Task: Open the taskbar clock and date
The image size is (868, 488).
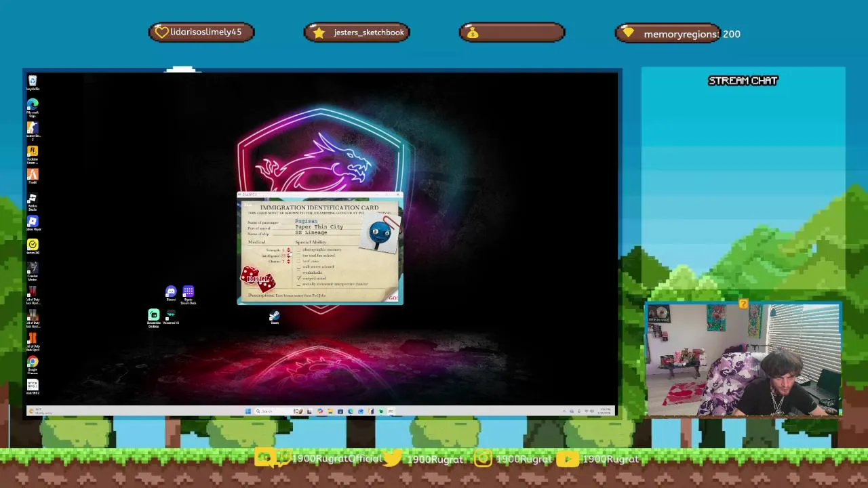Action: click(x=605, y=411)
